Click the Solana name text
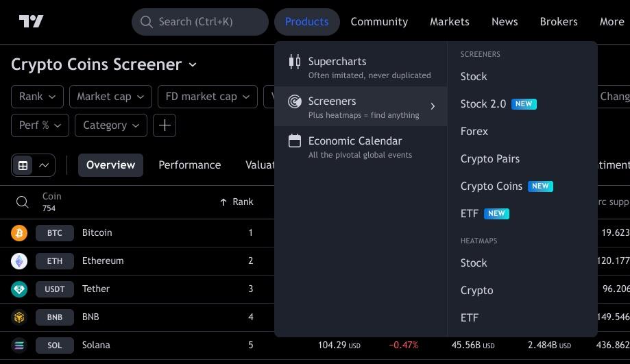This screenshot has width=630, height=364. tap(96, 345)
